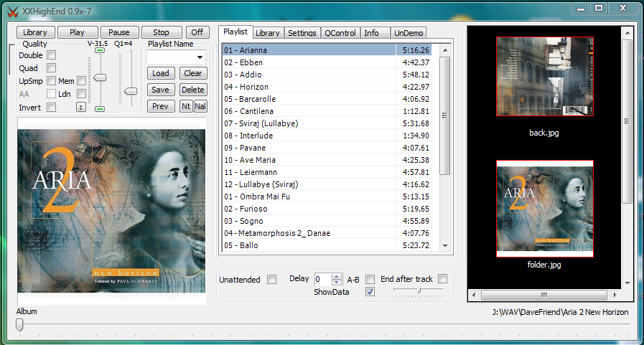The height and width of the screenshot is (345, 644).
Task: Select track '01 - Ombra Mai Fu'
Action: tap(327, 197)
